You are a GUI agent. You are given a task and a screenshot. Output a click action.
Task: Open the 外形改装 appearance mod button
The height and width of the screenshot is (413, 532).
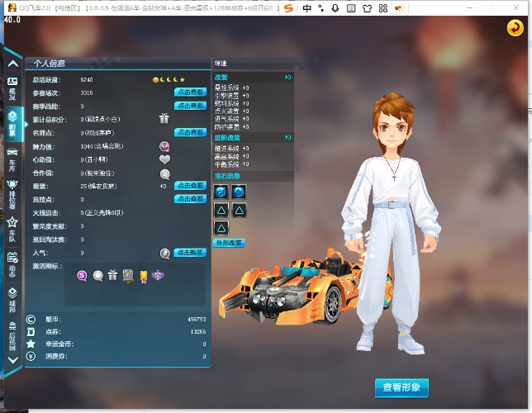tap(229, 243)
